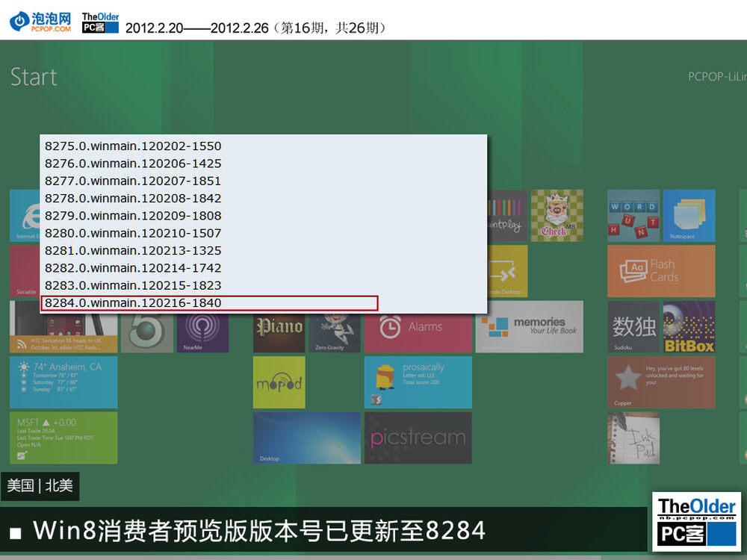Open the picstream tile

tap(418, 438)
